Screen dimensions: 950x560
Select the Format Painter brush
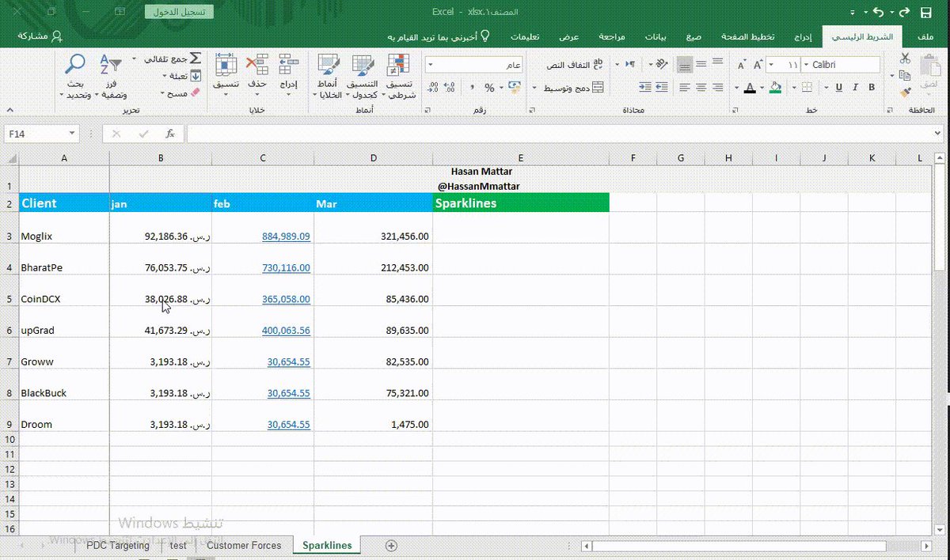[905, 93]
